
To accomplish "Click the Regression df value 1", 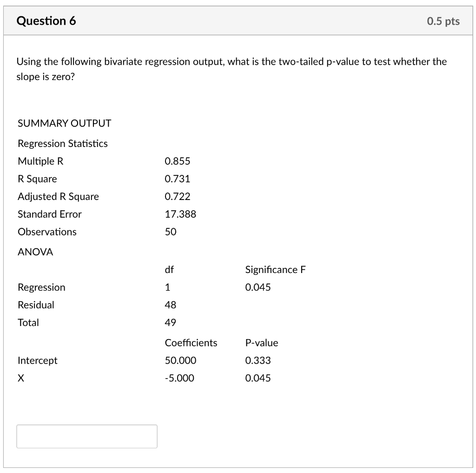I will [167, 287].
